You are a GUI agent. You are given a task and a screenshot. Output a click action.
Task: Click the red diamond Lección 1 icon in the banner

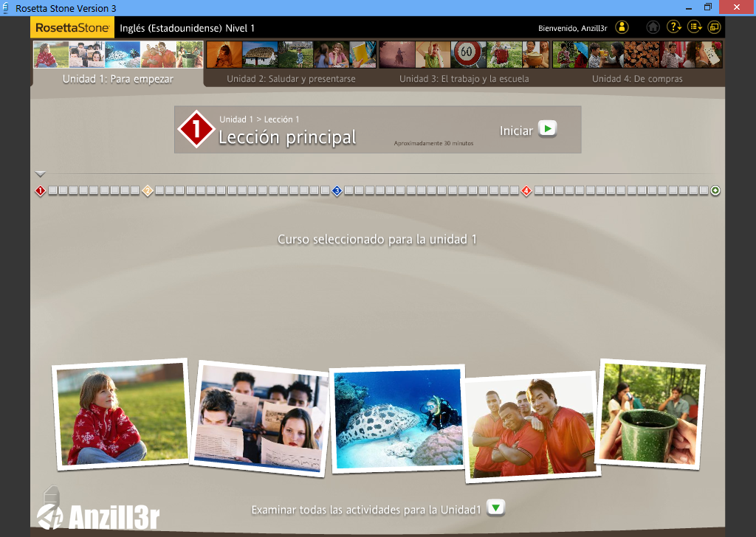click(x=196, y=129)
